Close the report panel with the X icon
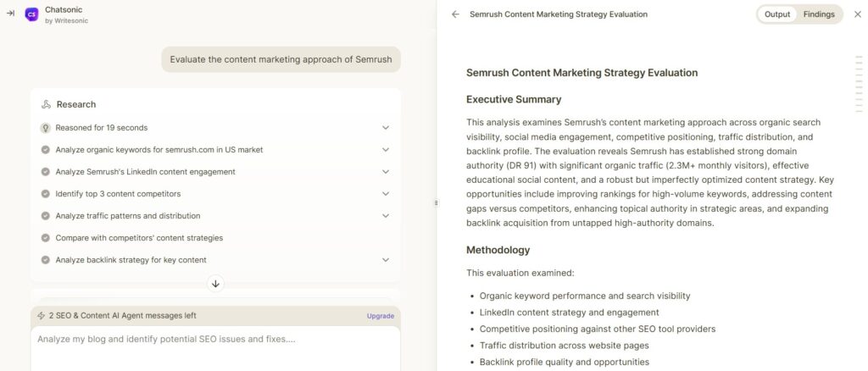The image size is (868, 371). click(x=858, y=14)
